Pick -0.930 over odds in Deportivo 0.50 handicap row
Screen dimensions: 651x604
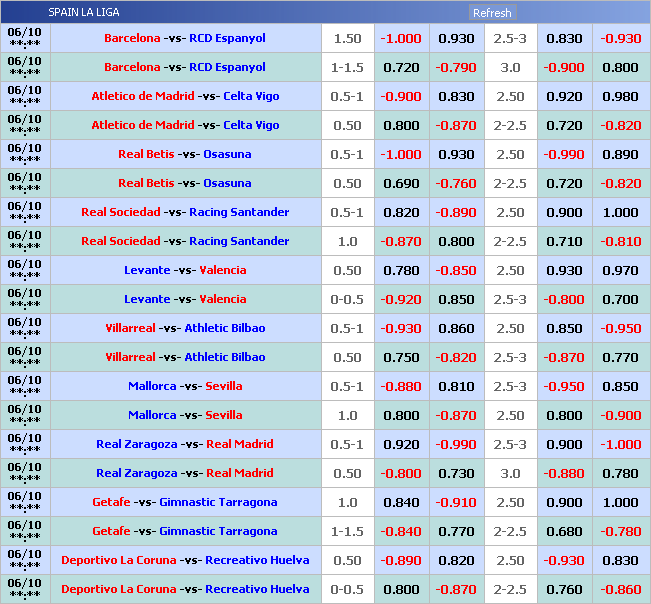[x=564, y=560]
